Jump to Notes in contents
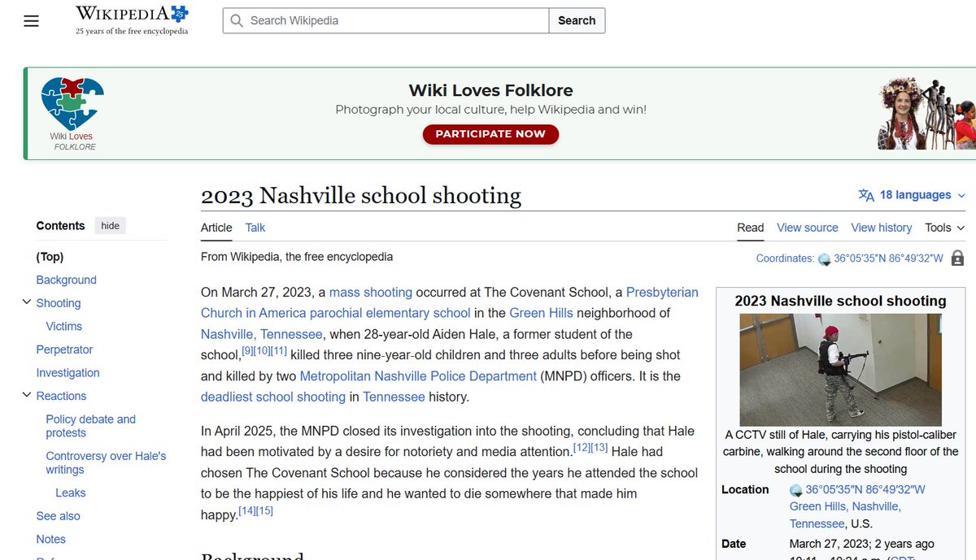This screenshot has width=976, height=560. pyautogui.click(x=50, y=539)
